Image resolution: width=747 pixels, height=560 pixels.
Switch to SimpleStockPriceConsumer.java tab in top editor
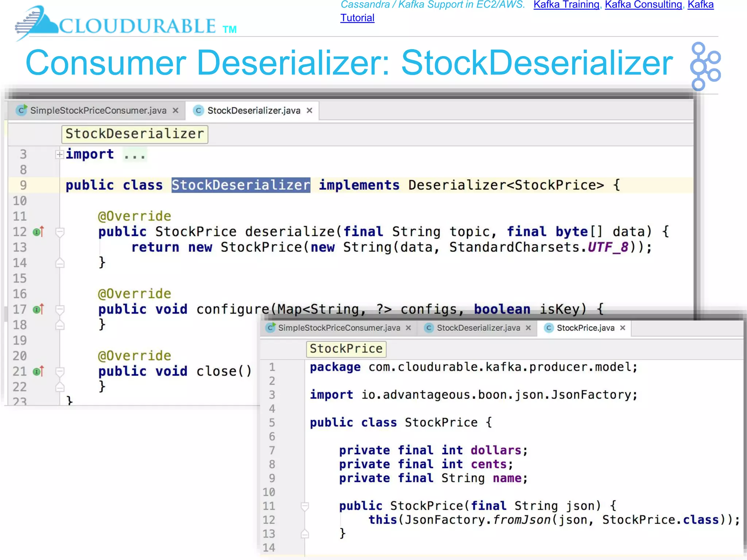98,110
